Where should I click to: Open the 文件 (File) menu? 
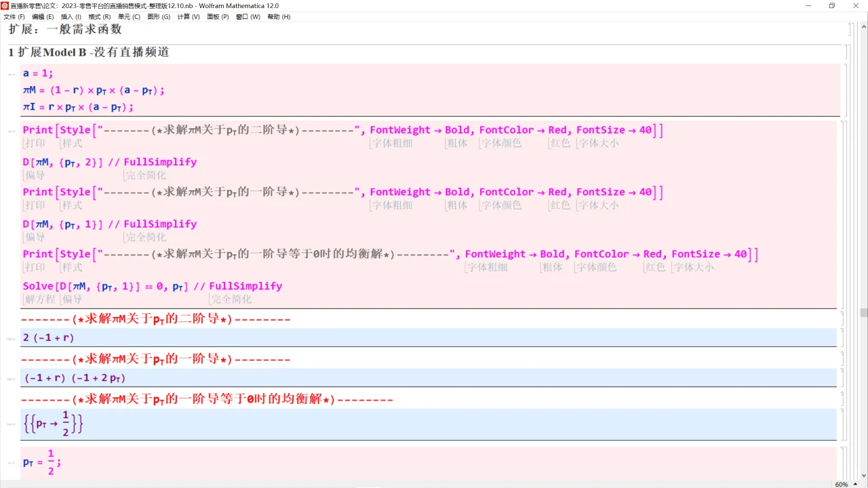12,16
